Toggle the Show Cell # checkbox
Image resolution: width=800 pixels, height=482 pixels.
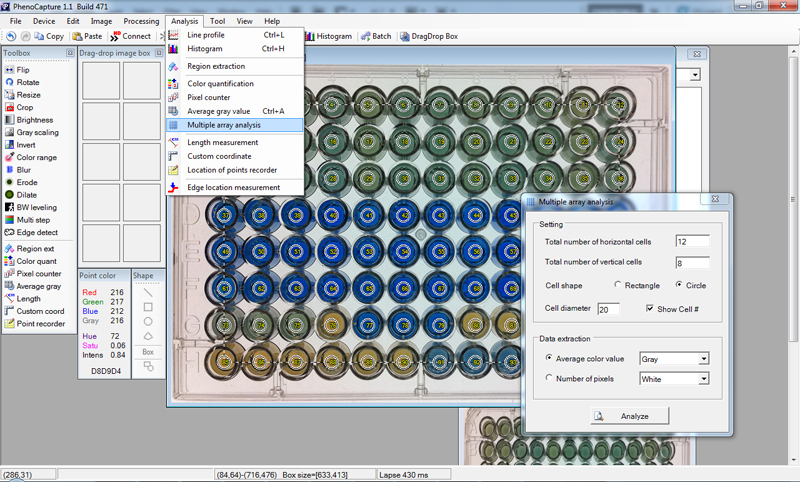651,308
